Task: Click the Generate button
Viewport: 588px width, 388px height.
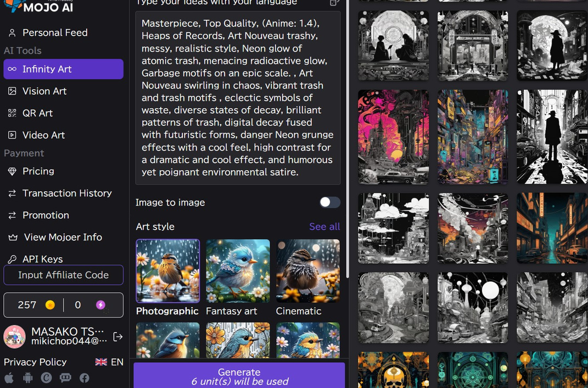Action: click(239, 375)
